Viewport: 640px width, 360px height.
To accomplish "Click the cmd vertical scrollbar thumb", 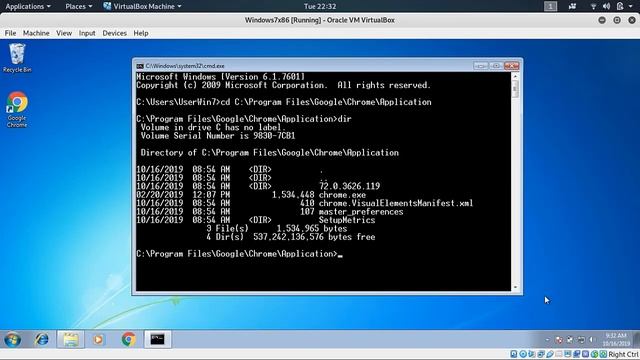I will click(515, 89).
